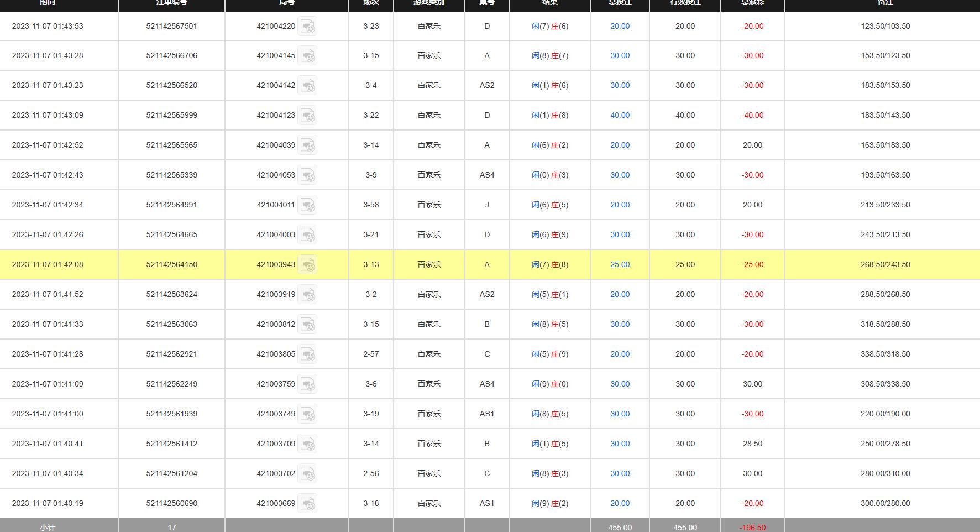Viewport: 980px width, 532px height.
Task: Select timestamp 2023-11-07 01:41:33
Action: click(x=48, y=324)
